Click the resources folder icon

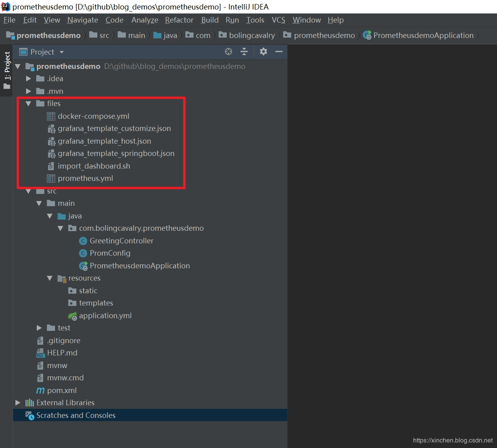(62, 279)
